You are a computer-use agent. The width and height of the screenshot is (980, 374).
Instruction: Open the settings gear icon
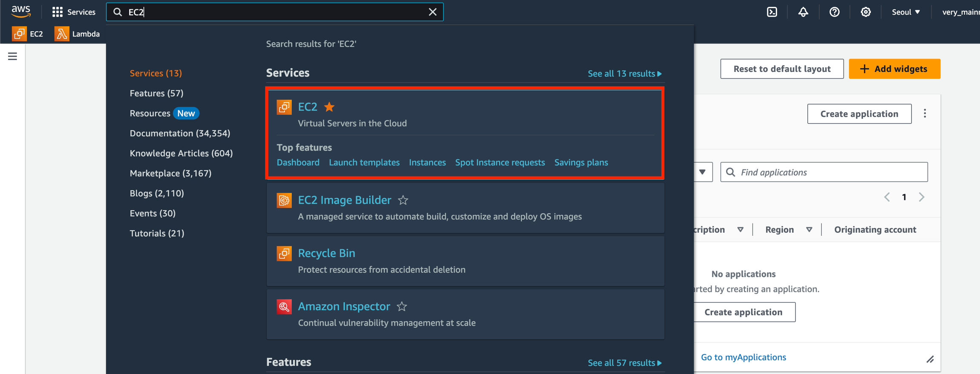(866, 12)
